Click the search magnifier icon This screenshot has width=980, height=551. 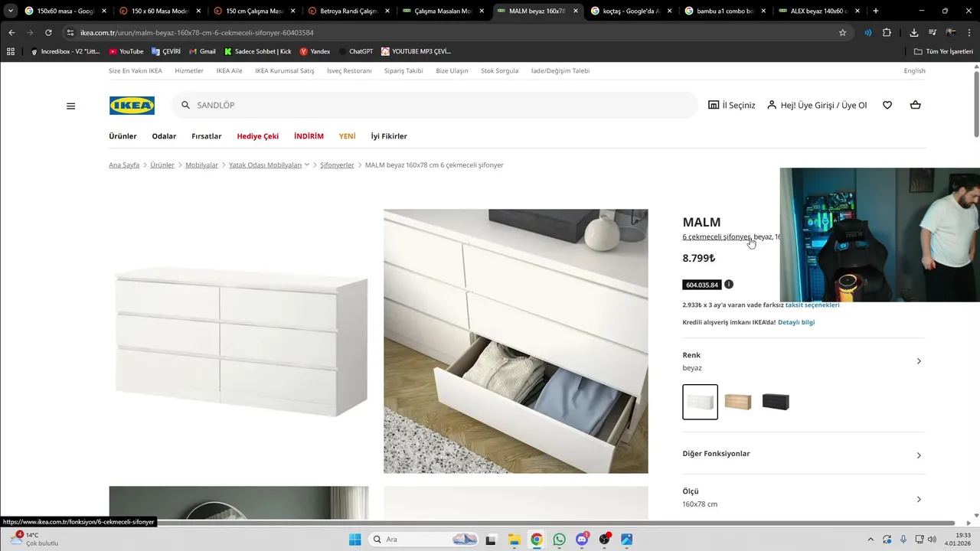[185, 105]
